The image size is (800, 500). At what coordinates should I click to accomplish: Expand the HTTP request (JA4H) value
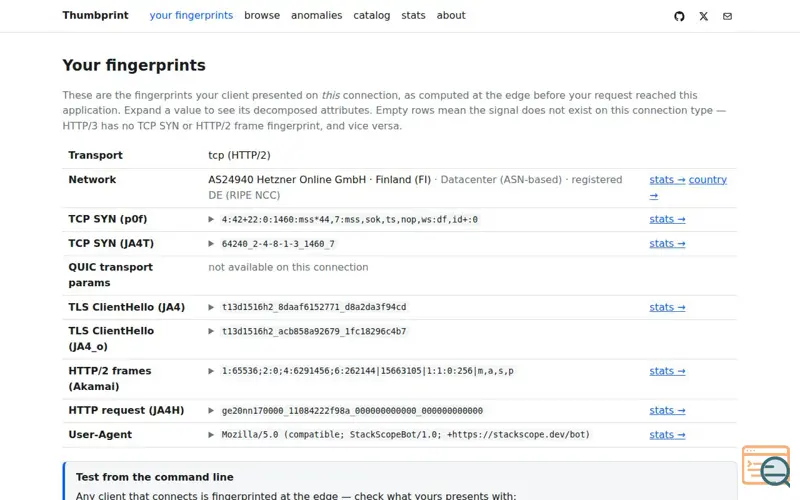(211, 411)
